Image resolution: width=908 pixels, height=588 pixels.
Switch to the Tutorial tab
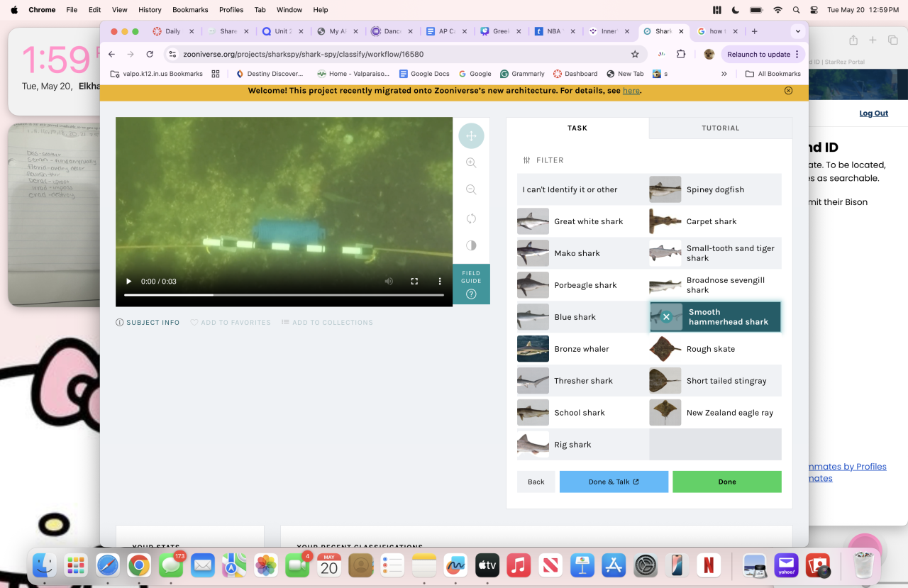(x=720, y=128)
